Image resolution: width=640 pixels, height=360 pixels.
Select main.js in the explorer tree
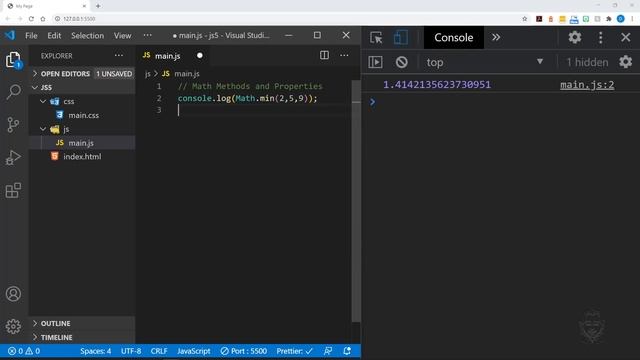(81, 143)
